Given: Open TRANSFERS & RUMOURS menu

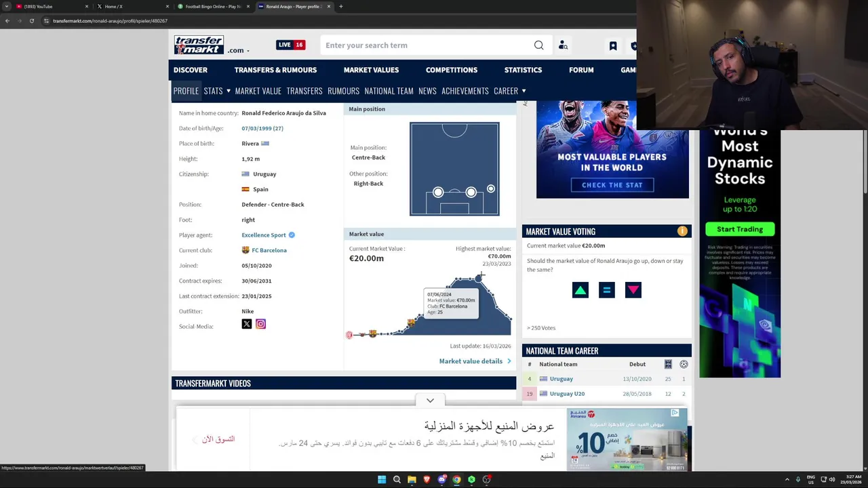Looking at the screenshot, I should coord(275,70).
